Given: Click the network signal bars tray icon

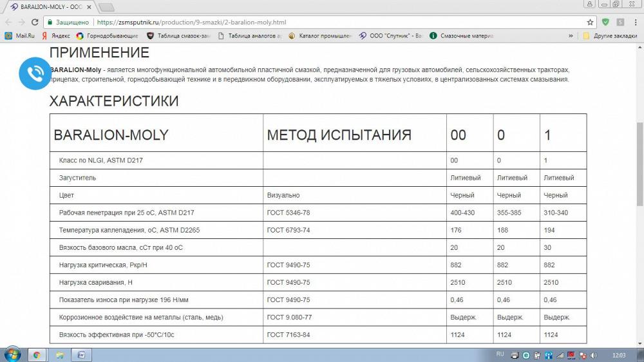Looking at the screenshot, I should (x=560, y=356).
